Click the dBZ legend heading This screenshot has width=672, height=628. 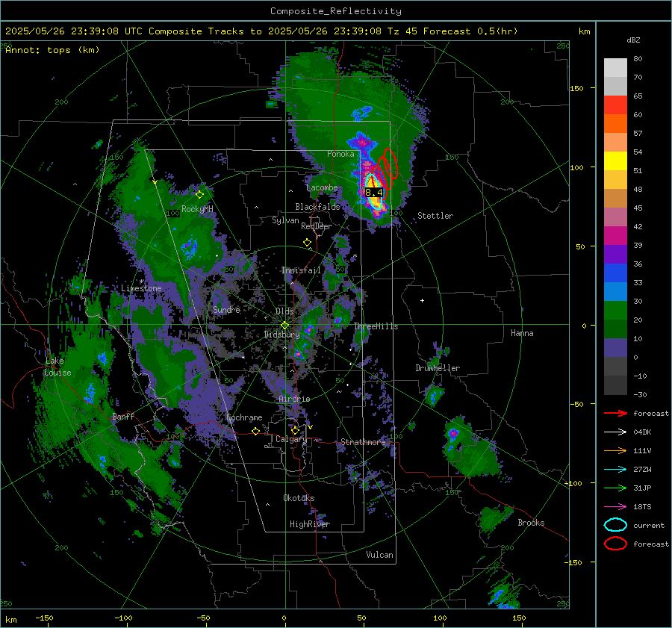633,40
